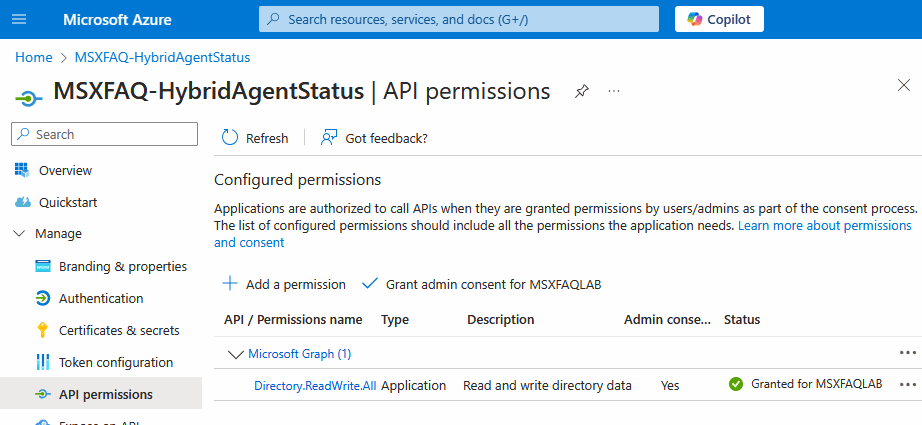Click the Certificates & secrets key icon
This screenshot has width=922, height=425.
click(42, 330)
